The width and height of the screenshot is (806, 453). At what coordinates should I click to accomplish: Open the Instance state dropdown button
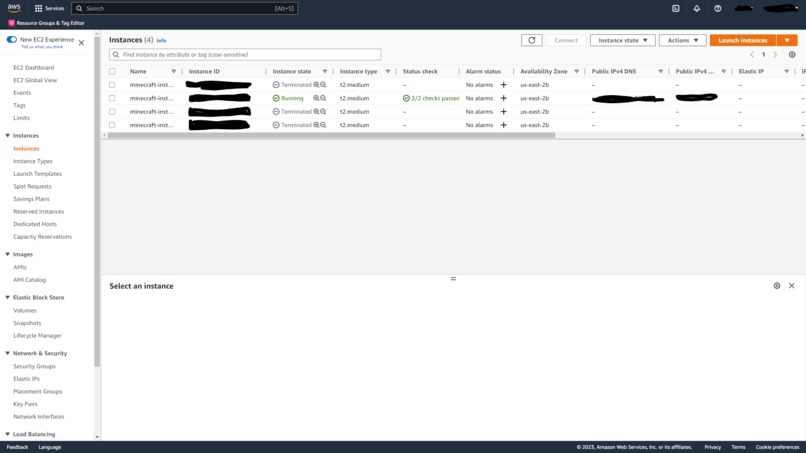pos(622,40)
